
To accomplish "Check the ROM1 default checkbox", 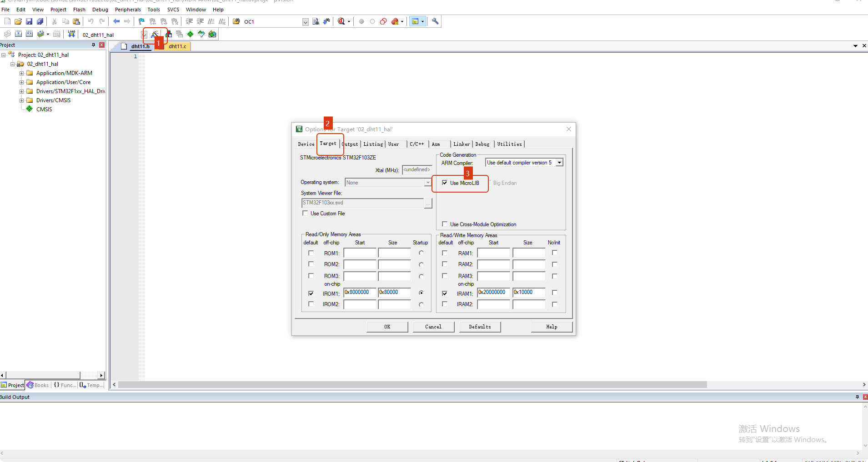I will click(311, 253).
